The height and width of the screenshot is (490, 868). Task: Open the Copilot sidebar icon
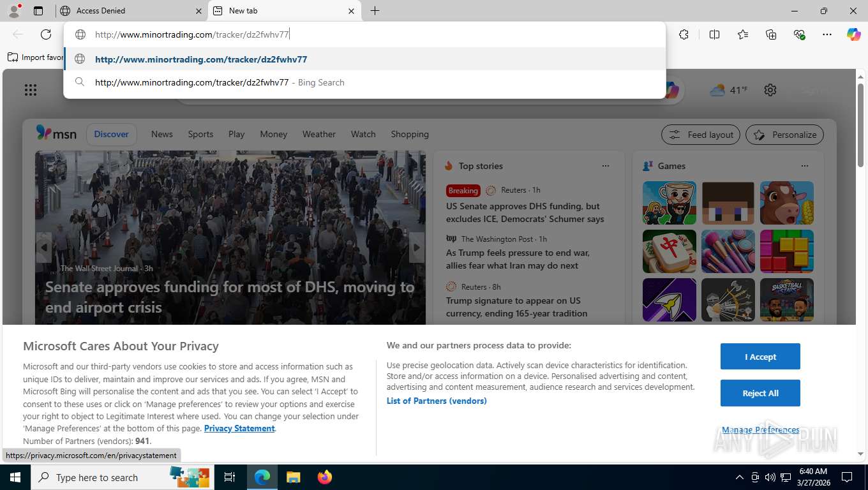pyautogui.click(x=854, y=34)
